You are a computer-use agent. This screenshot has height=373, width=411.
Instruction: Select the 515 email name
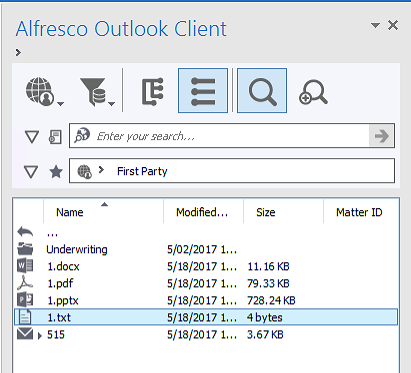point(56,334)
